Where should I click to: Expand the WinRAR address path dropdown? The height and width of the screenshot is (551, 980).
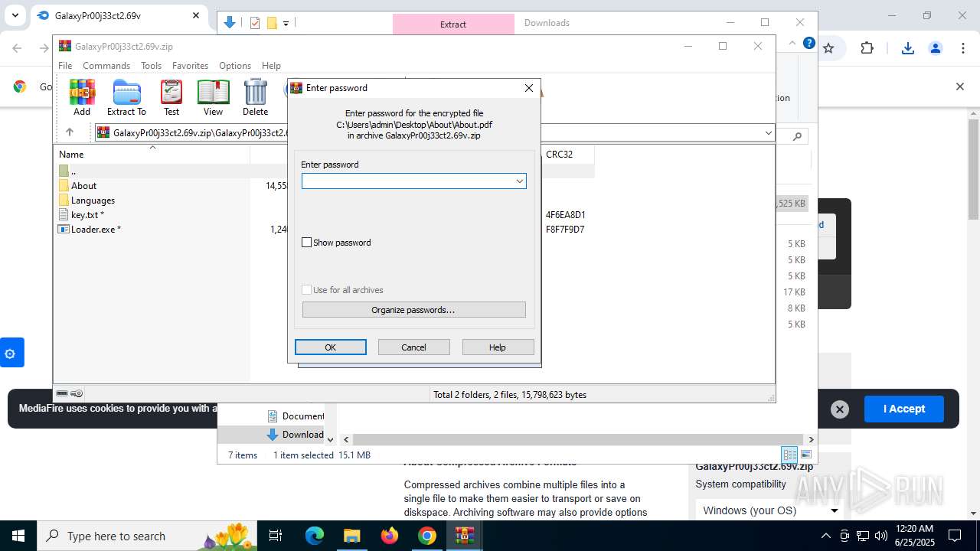pyautogui.click(x=769, y=133)
